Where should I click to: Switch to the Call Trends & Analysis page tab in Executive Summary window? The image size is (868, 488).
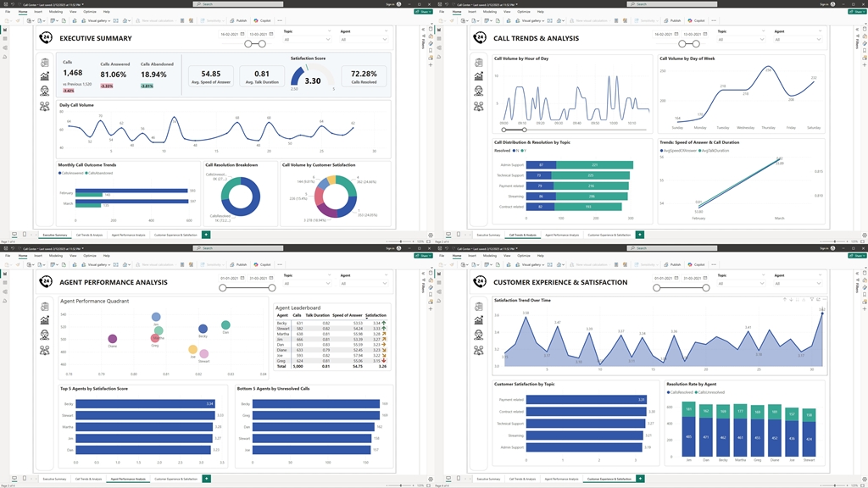pyautogui.click(x=89, y=235)
